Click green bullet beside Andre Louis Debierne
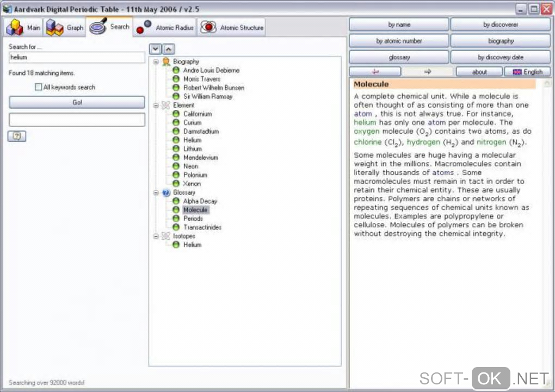 click(176, 70)
